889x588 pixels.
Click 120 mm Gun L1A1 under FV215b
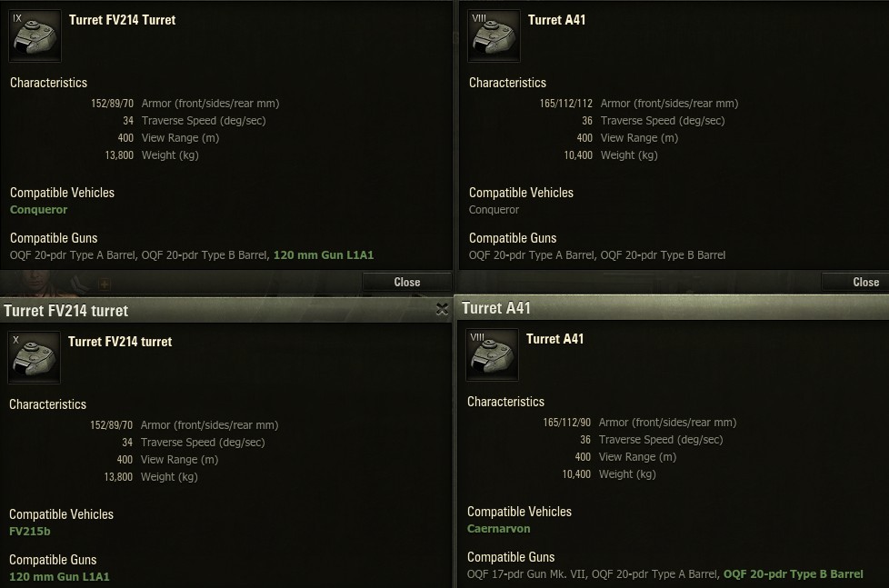(x=59, y=577)
